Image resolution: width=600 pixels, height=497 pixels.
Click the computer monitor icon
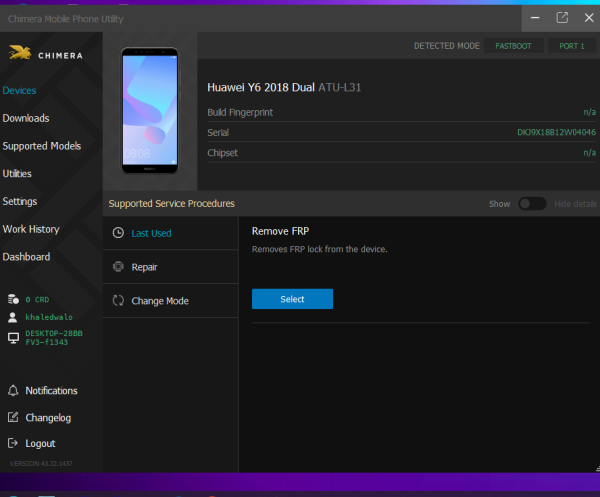13,338
